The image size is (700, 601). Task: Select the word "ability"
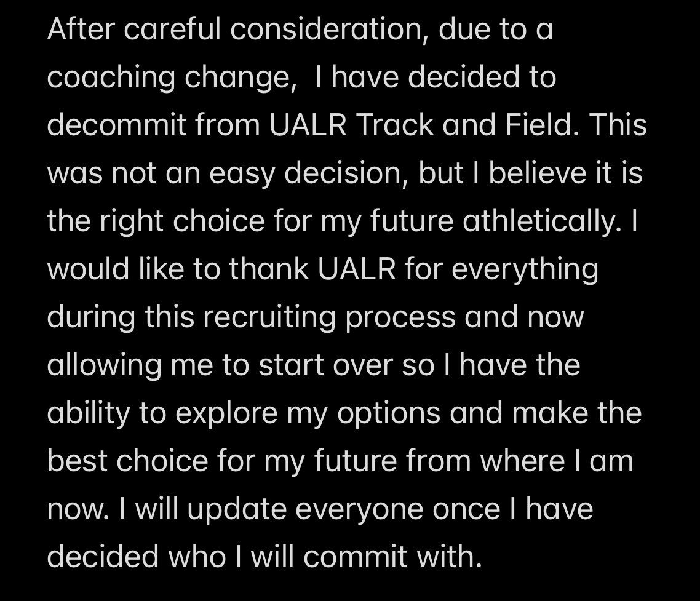pos(89,414)
